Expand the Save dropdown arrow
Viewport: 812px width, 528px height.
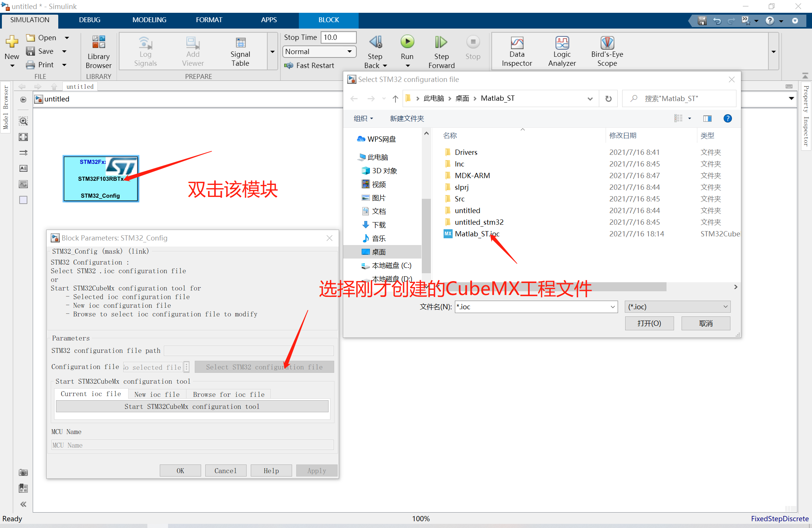pyautogui.click(x=64, y=51)
